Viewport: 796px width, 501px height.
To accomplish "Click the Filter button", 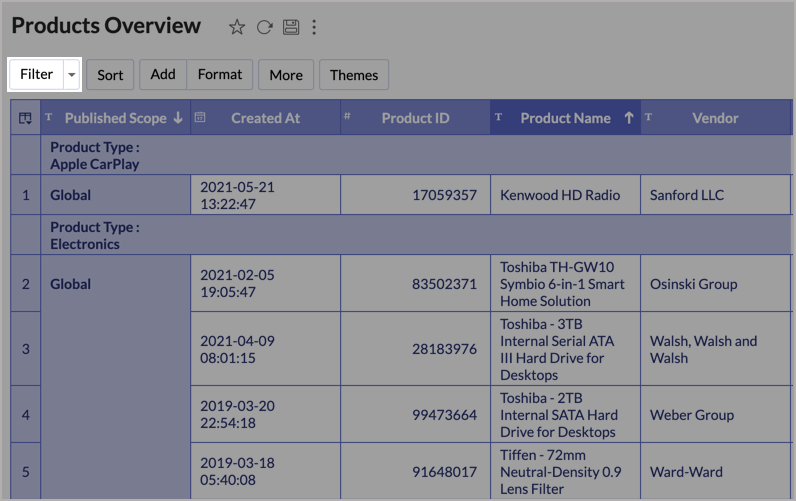I will pos(36,75).
